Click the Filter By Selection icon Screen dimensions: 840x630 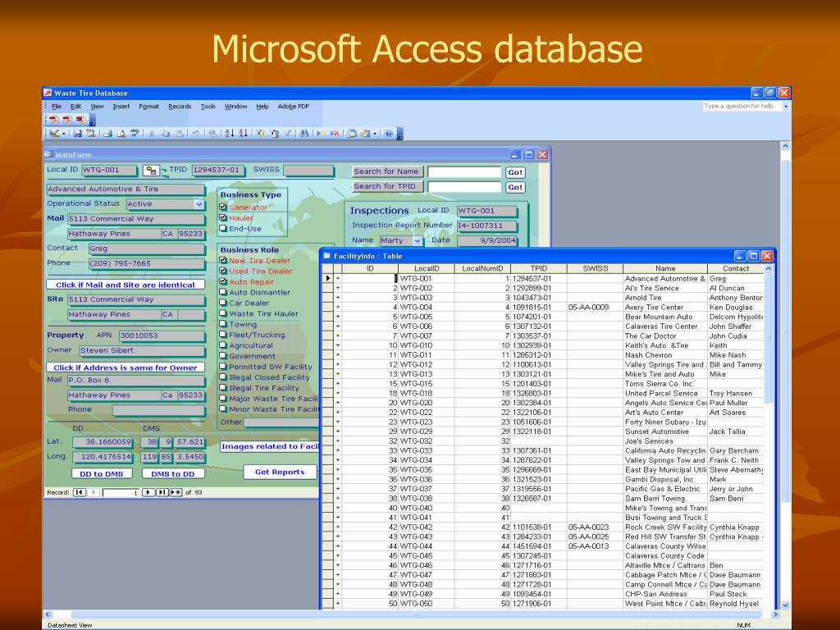pos(260,134)
